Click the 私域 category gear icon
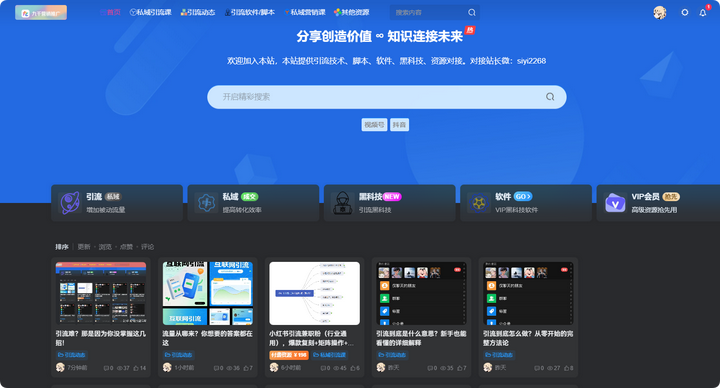Screen dimensions: 720x388 click(x=206, y=203)
